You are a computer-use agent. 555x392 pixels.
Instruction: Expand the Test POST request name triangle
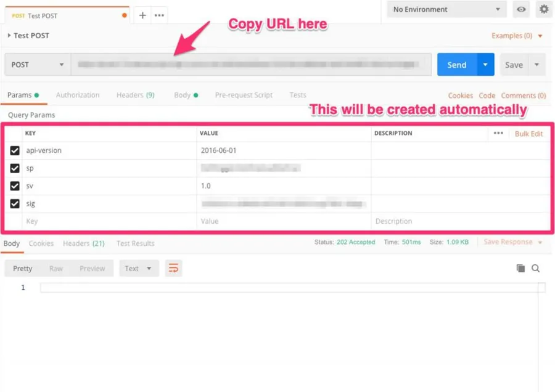tap(9, 36)
